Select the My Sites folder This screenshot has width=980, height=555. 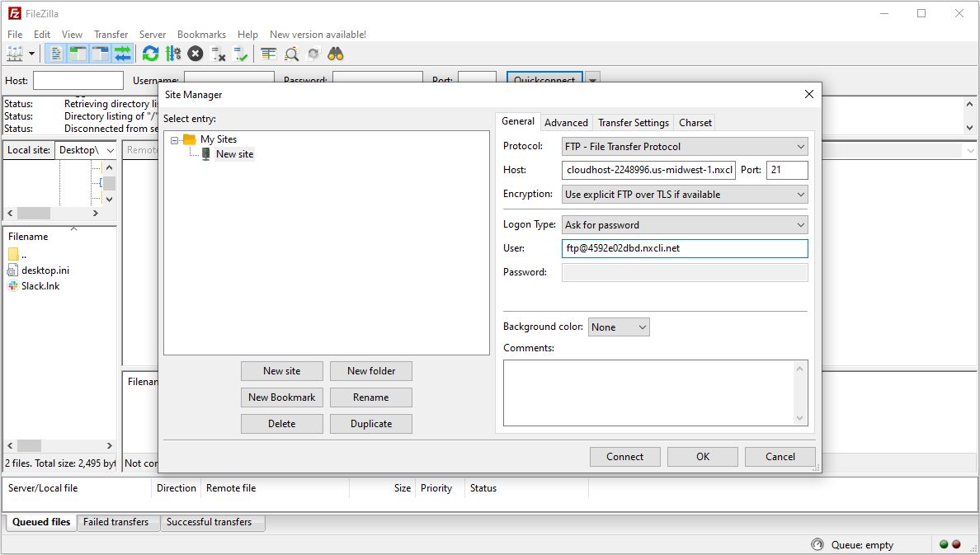pos(218,139)
